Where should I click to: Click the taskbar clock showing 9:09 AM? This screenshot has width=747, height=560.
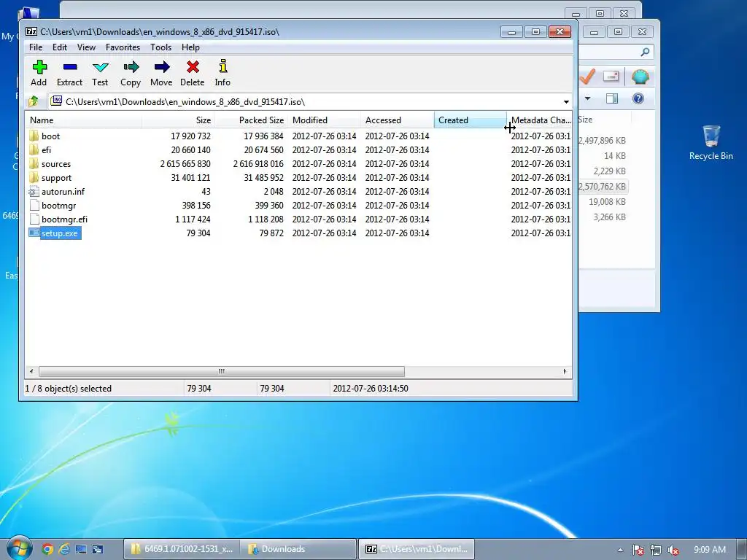pos(709,550)
